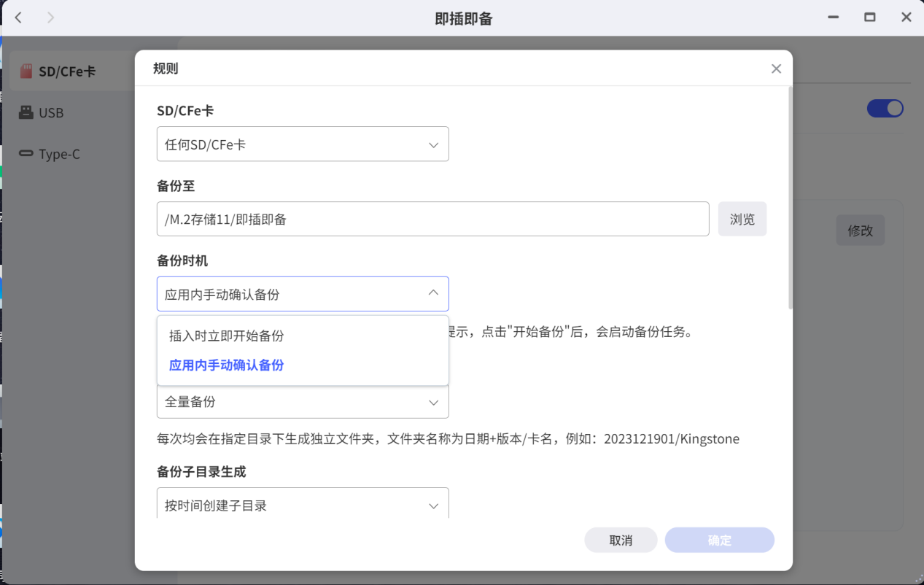Click the Type-C connector sidebar icon
Image resolution: width=924 pixels, height=585 pixels.
pyautogui.click(x=26, y=154)
